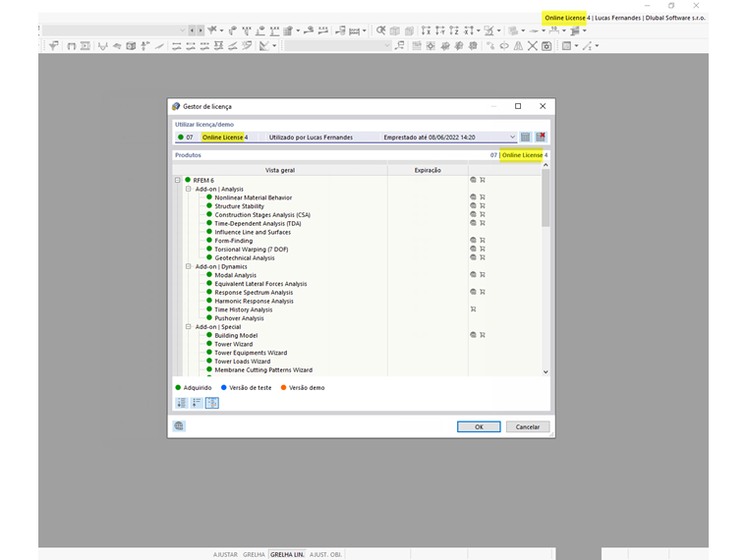This screenshot has height=560, width=747.
Task: Close the Gestor de licença dialog
Action: click(x=543, y=106)
